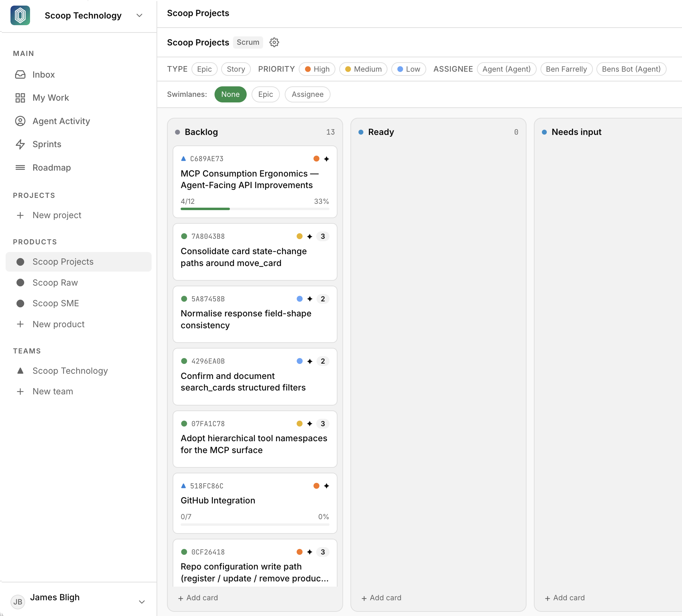Click the plus icon beside New team
This screenshot has width=682, height=616.
click(x=20, y=392)
